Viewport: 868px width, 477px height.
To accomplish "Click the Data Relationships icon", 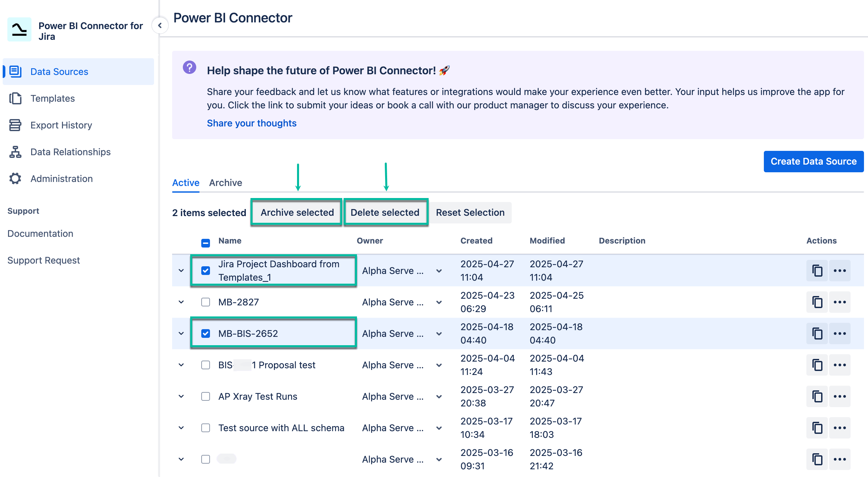I will 15,152.
